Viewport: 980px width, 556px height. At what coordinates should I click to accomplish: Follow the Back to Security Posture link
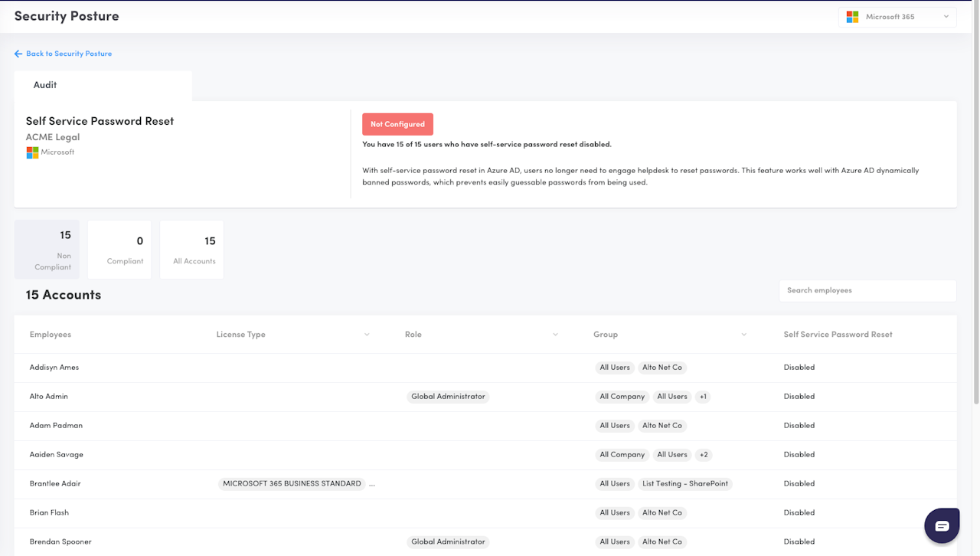point(69,54)
